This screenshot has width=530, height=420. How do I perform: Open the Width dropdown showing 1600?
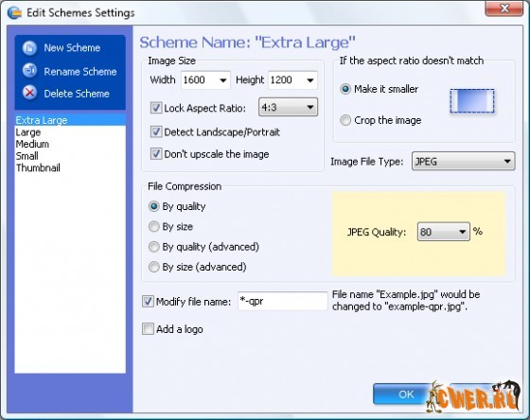[x=205, y=80]
